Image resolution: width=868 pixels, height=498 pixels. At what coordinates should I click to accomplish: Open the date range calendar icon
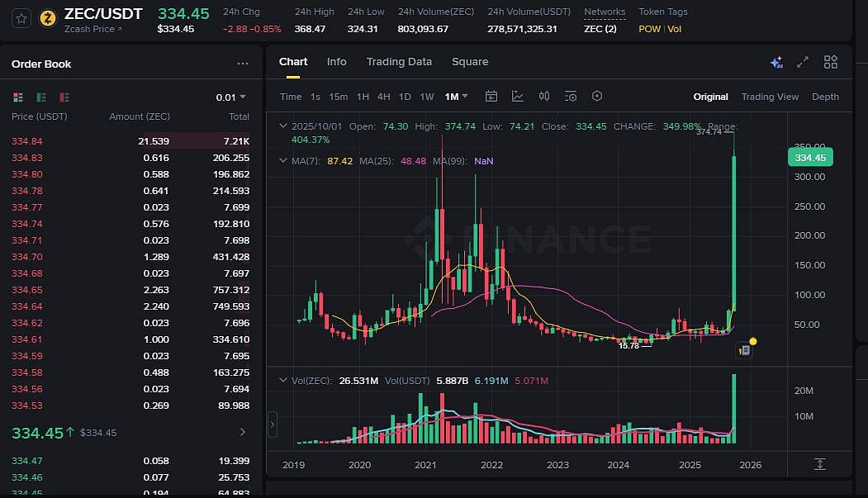(491, 97)
